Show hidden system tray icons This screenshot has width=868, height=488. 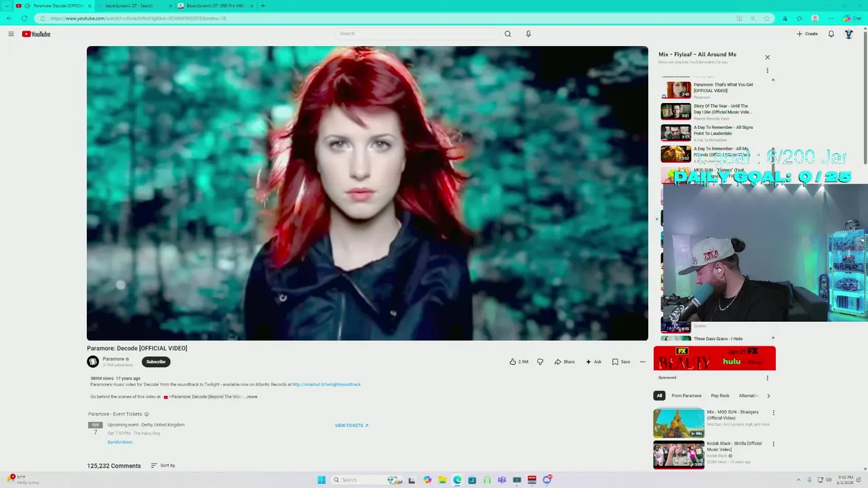pyautogui.click(x=798, y=480)
